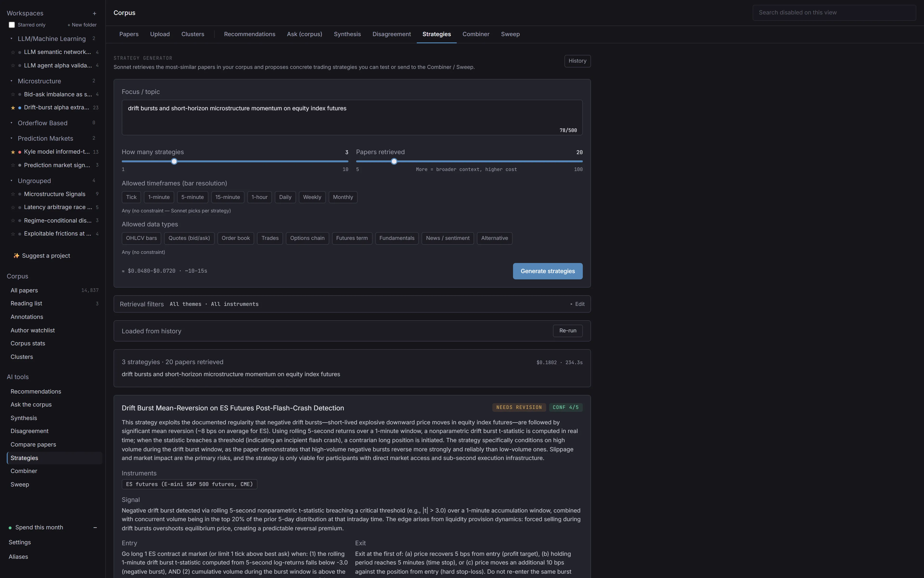Open All papers in Corpus sidebar
The image size is (924, 578).
54,290
